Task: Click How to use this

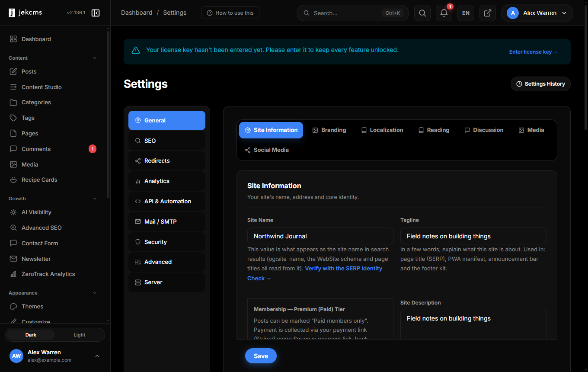Action: (x=230, y=13)
